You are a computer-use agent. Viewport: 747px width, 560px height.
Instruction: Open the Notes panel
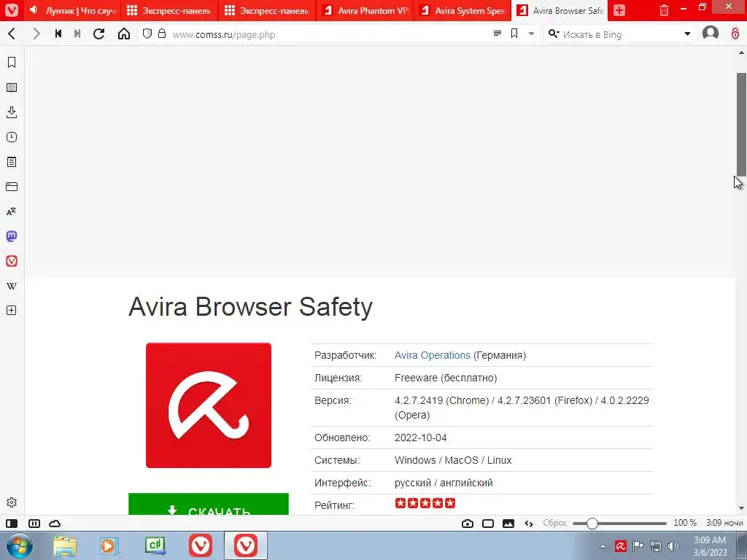[12, 162]
